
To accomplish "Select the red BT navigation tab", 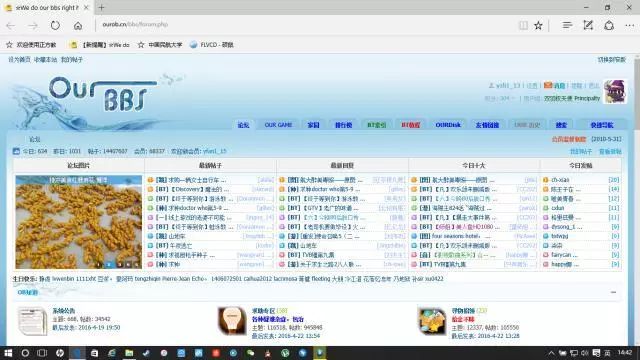I will pyautogui.click(x=411, y=125).
